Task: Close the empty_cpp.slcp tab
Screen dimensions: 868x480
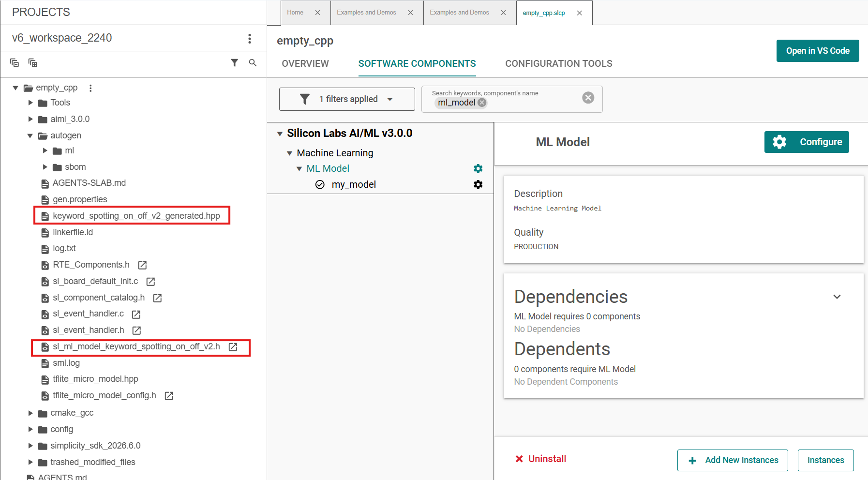Action: pyautogui.click(x=580, y=13)
